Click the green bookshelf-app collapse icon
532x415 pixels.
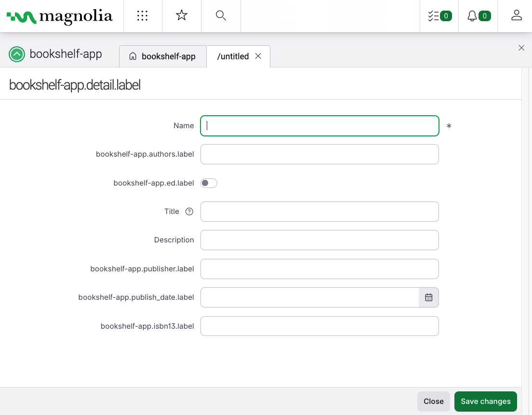(17, 54)
